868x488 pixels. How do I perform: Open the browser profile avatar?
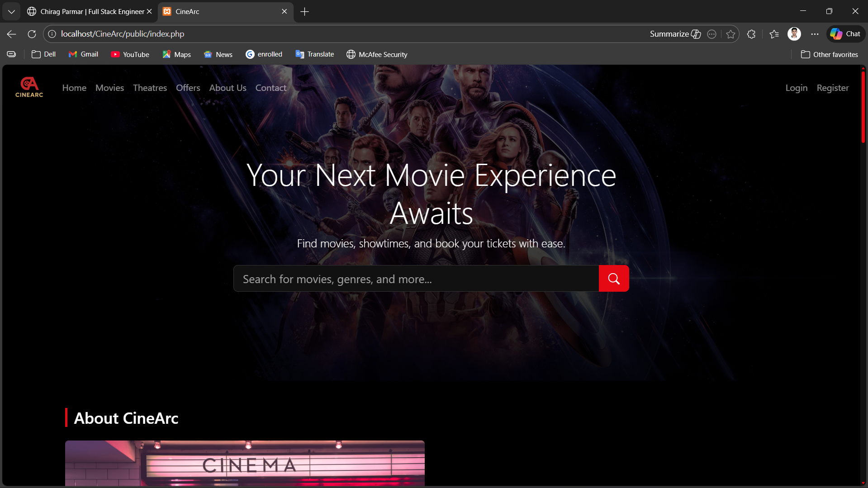[x=794, y=33]
